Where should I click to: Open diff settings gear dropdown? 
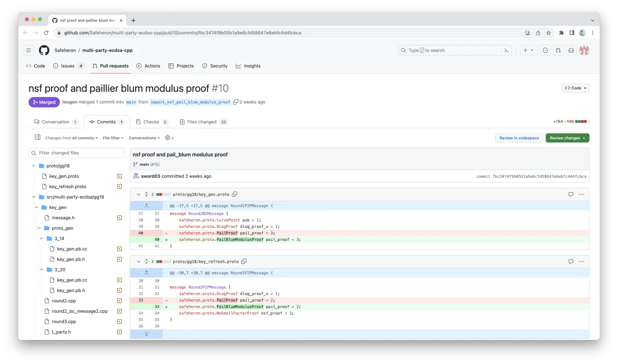tap(169, 138)
